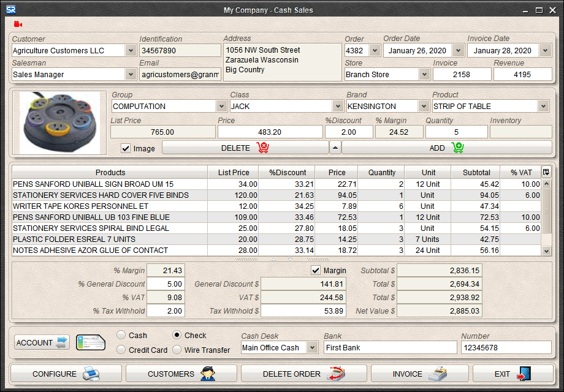The image size is (564, 392).
Task: Click the check payment image icon
Action: [x=91, y=342]
